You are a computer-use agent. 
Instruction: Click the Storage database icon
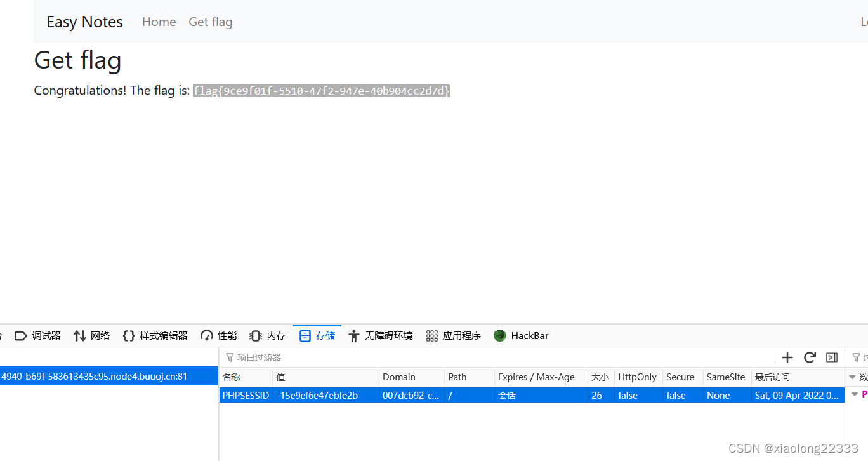coord(305,336)
